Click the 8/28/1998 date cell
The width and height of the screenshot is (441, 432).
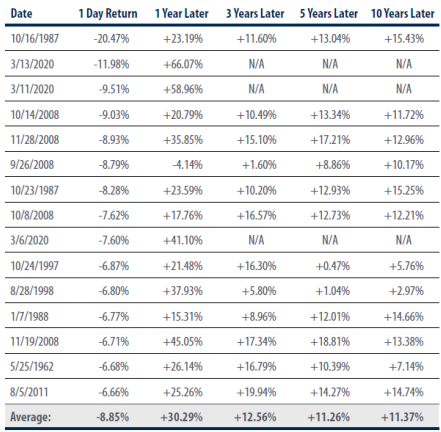(x=32, y=291)
